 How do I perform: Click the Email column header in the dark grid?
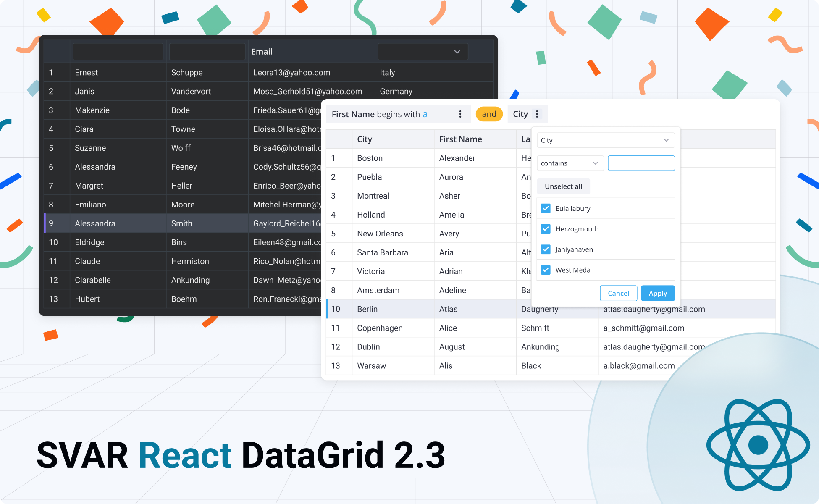262,52
